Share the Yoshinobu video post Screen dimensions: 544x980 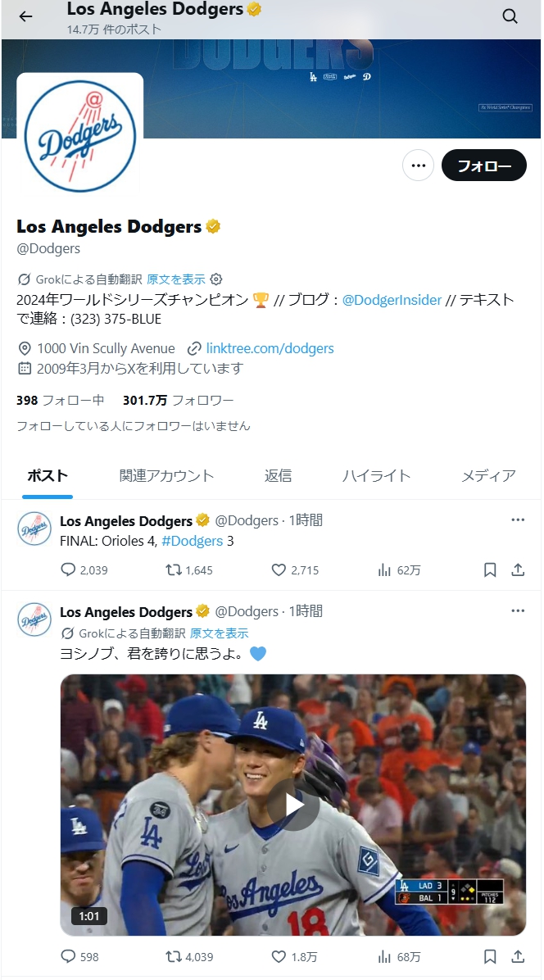518,956
